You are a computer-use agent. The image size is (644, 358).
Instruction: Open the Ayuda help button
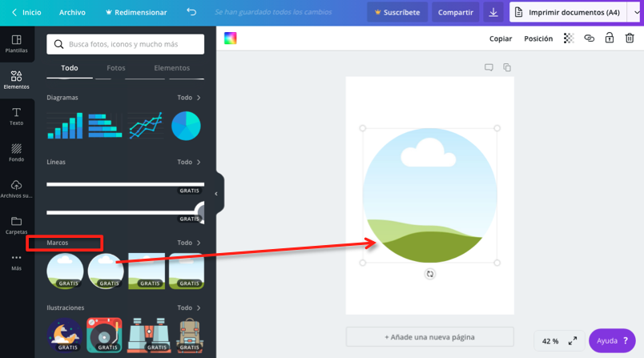click(612, 340)
